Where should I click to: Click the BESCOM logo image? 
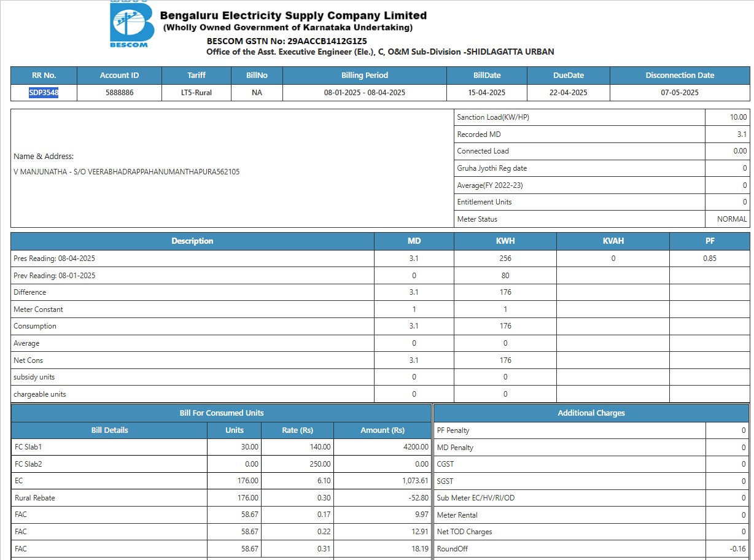[131, 24]
